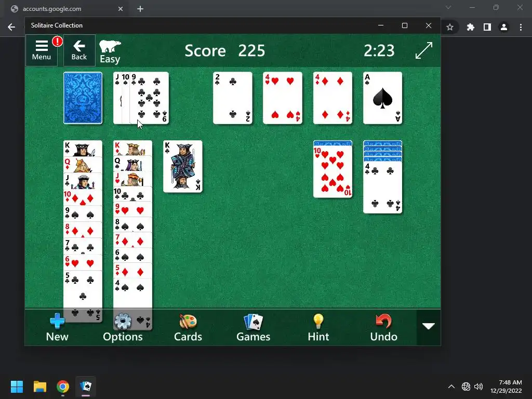Viewport: 532px width, 399px height.
Task: Toggle Solitaire full-screen with the diagonal arrows icon
Action: point(424,50)
